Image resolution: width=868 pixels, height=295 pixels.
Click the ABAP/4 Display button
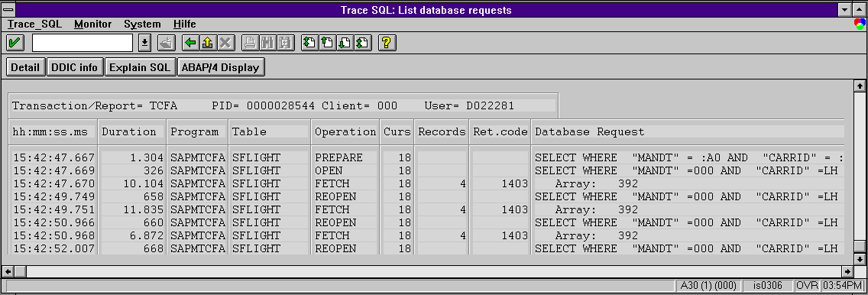point(220,67)
